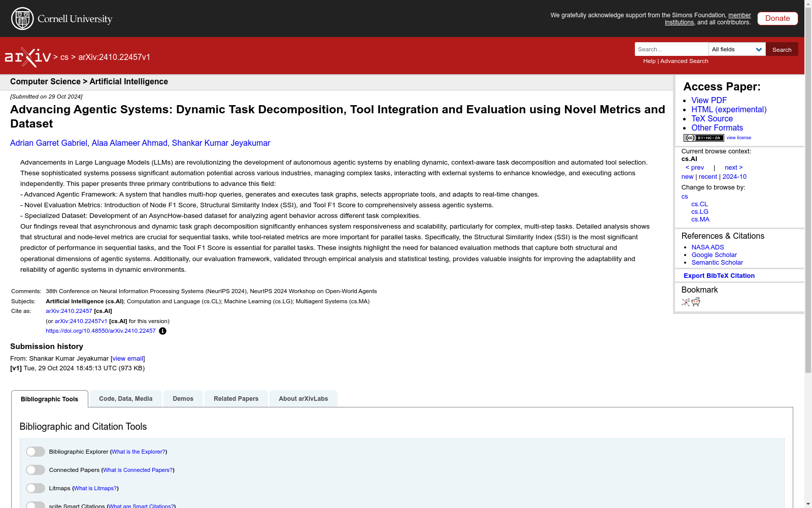This screenshot has width=812, height=508.
Task: Click the Search button
Action: click(x=782, y=49)
